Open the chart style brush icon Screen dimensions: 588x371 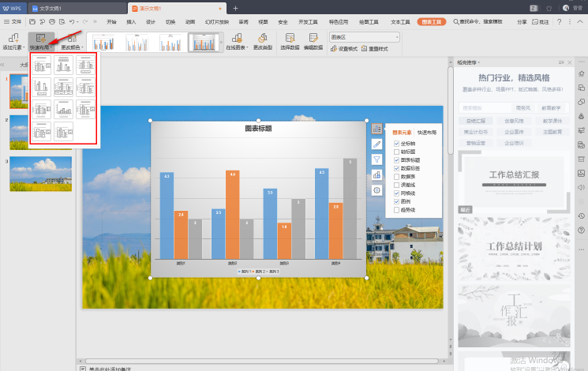click(376, 144)
